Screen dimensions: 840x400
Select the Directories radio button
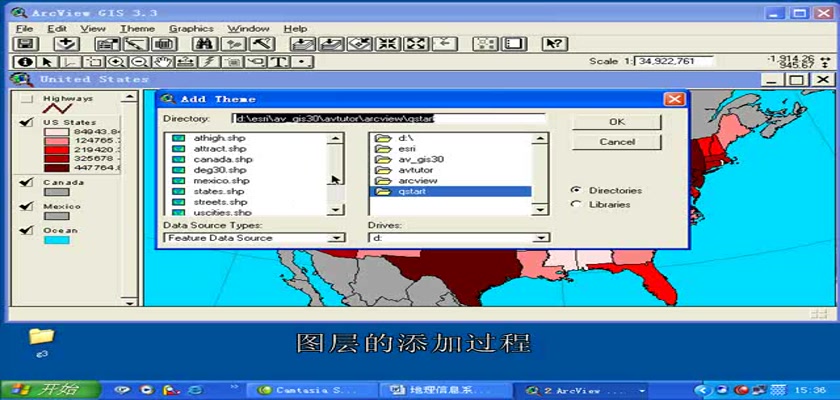coord(576,190)
